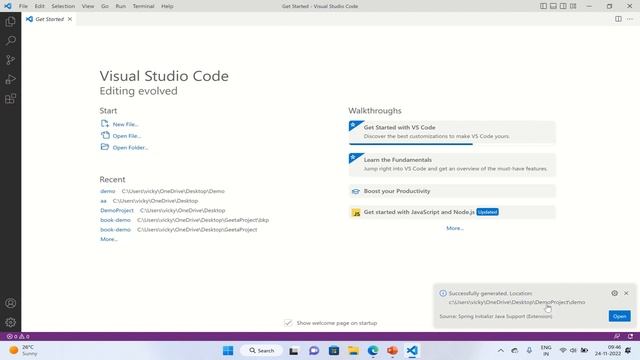Viewport: 640px width, 360px height.
Task: Open the Run menu
Action: [x=121, y=6]
